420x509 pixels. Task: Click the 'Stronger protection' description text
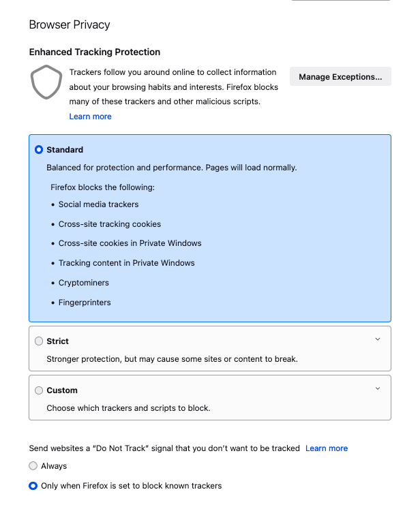pos(172,359)
